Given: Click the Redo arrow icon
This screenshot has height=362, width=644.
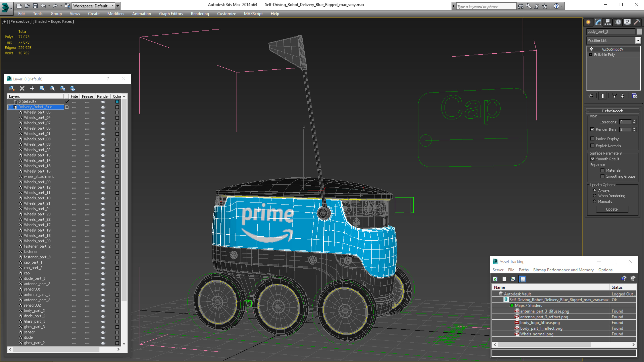Looking at the screenshot, I should click(x=55, y=6).
